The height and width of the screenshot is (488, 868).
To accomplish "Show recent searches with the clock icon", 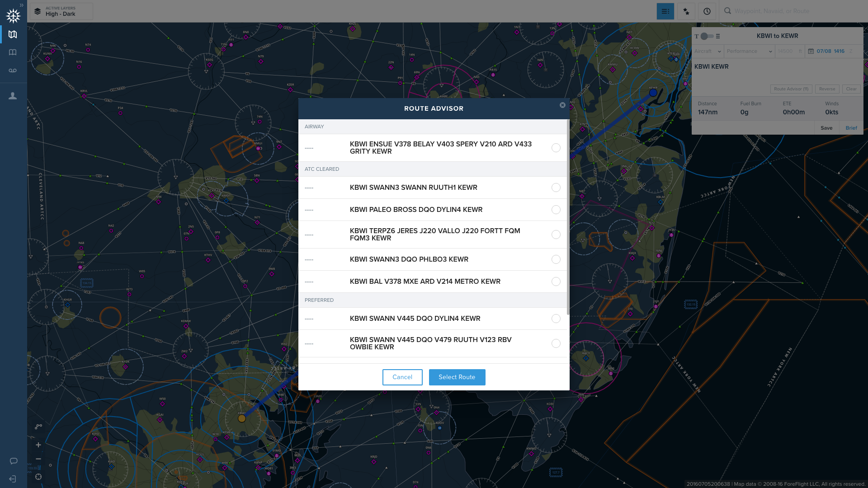I will [x=707, y=11].
